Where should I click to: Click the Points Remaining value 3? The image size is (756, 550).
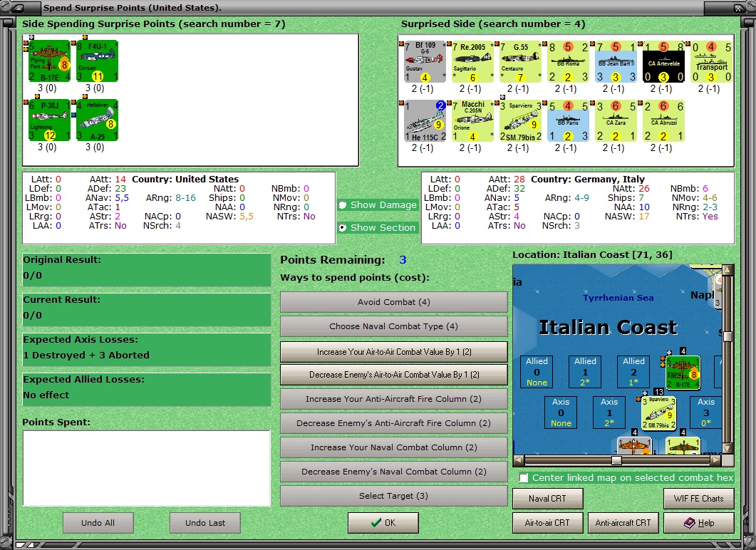(x=403, y=260)
